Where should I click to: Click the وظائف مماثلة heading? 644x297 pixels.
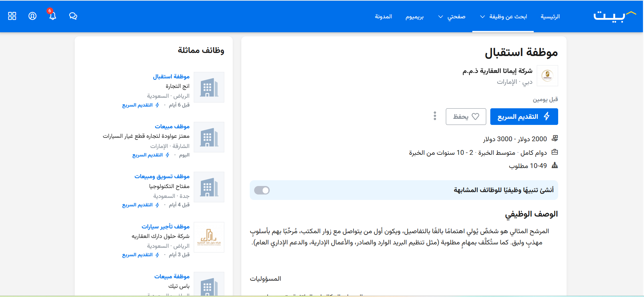[x=201, y=50]
